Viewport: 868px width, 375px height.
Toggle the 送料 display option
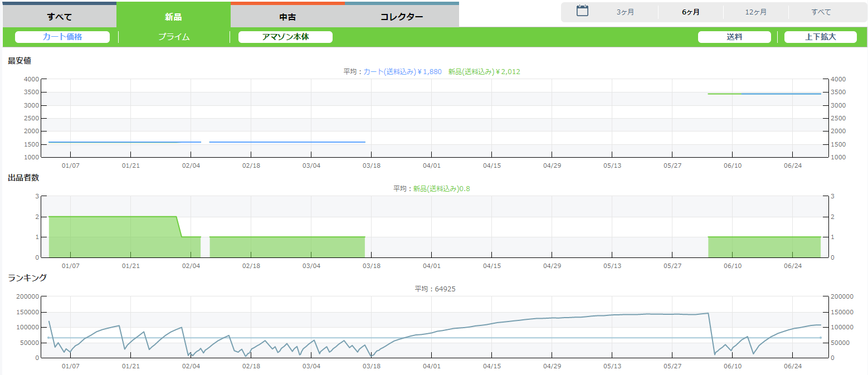(x=734, y=37)
